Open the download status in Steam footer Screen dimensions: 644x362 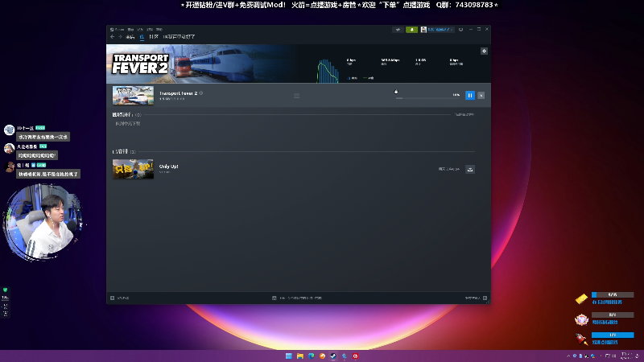click(x=297, y=298)
